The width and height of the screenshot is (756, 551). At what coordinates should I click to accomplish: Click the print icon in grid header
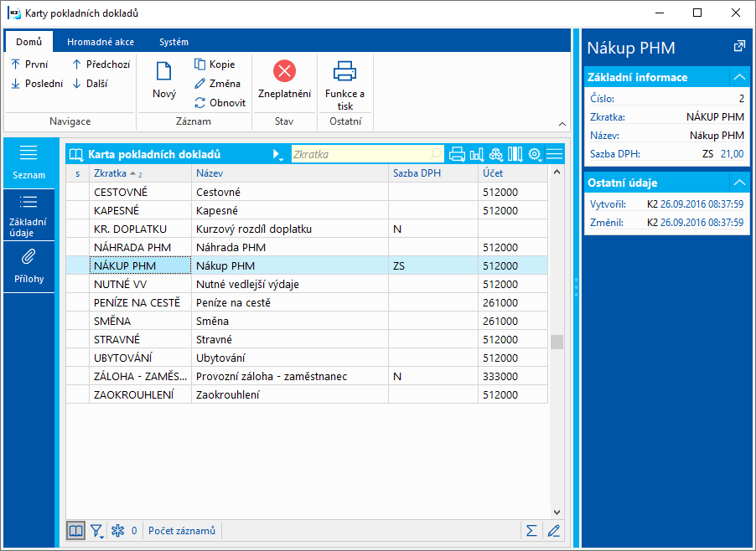[x=457, y=154]
